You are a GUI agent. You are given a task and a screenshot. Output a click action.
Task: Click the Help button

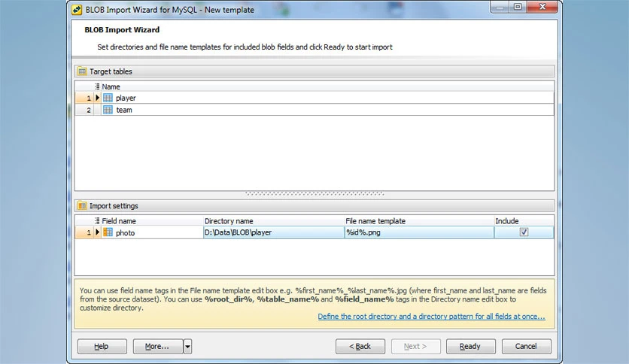(x=102, y=347)
